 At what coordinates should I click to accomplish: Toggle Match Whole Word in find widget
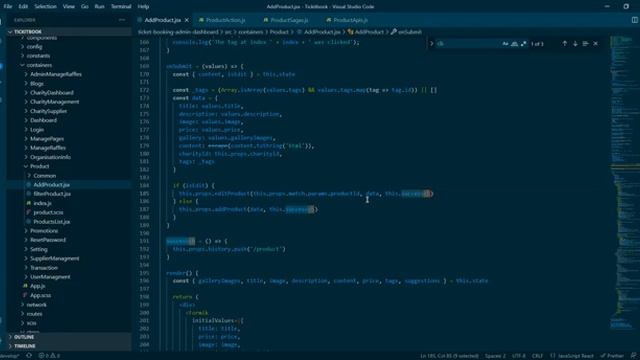pos(514,44)
